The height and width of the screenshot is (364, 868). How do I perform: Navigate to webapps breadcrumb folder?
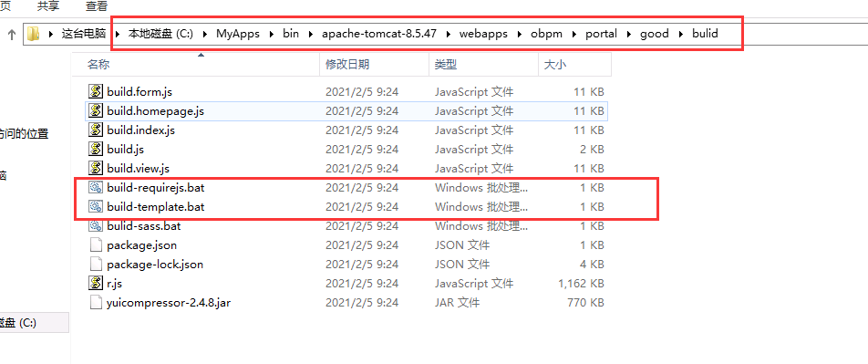tap(483, 34)
